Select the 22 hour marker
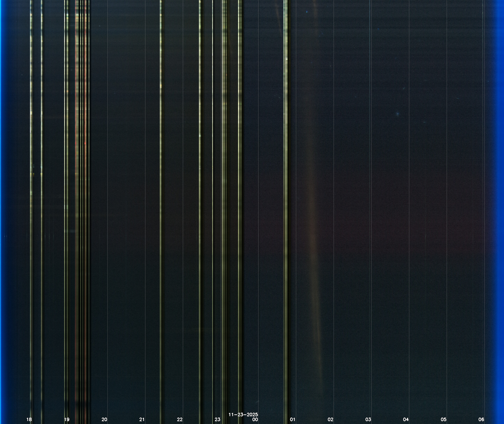This screenshot has width=504, height=424. [180, 419]
